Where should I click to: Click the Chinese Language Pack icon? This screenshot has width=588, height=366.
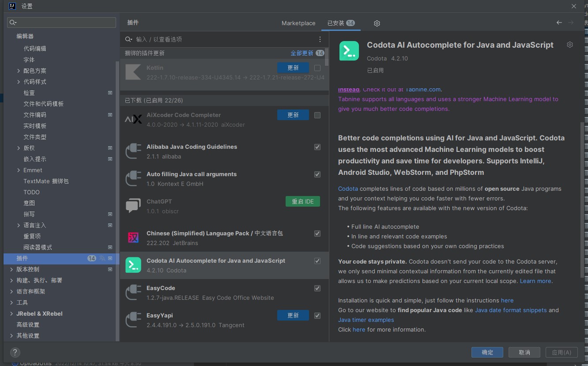[x=133, y=238]
